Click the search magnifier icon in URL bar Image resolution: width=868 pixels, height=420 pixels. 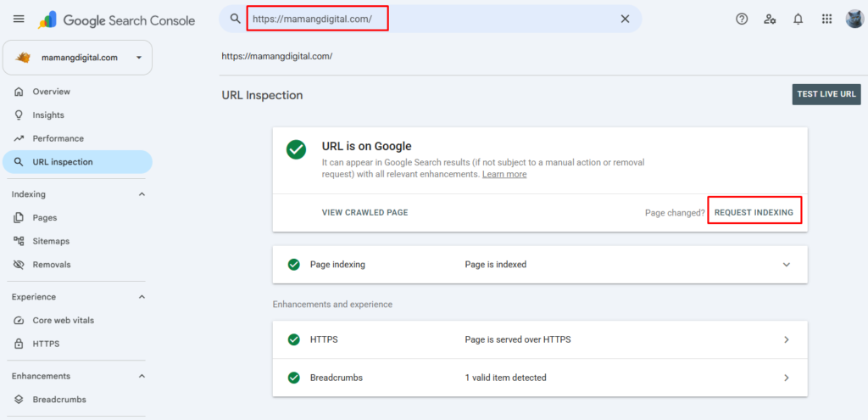(x=236, y=19)
